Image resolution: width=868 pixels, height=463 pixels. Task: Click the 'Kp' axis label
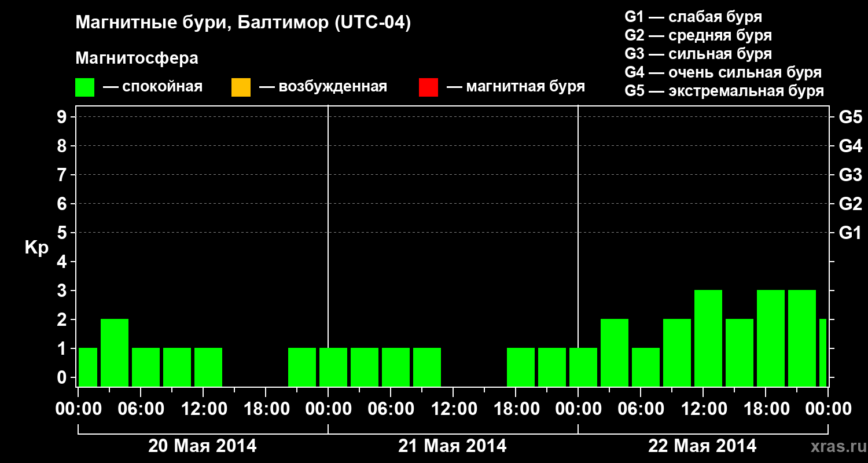pyautogui.click(x=36, y=248)
